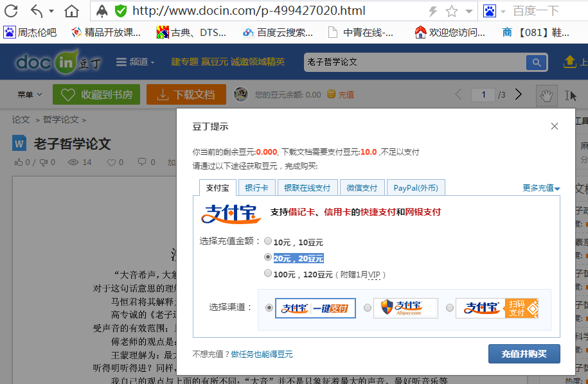Viewport: 588px width, 384px height.
Task: Open the back history dropdown arrow
Action: [x=51, y=12]
